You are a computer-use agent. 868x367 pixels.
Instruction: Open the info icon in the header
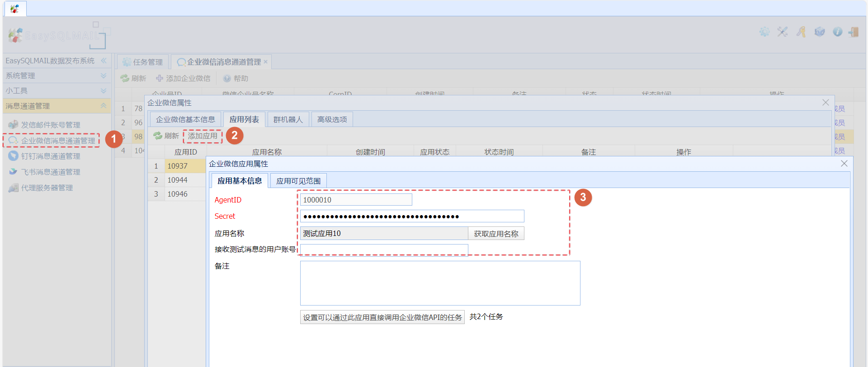point(838,32)
